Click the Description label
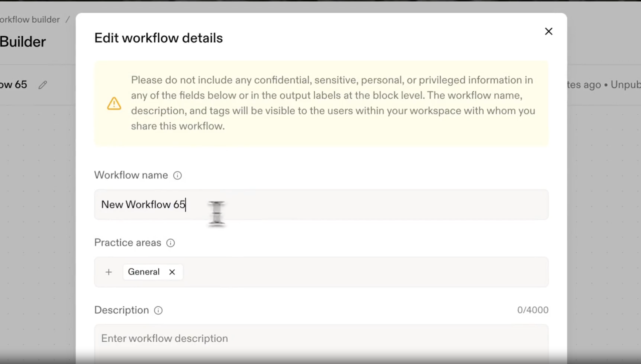This screenshot has height=364, width=641. click(122, 310)
